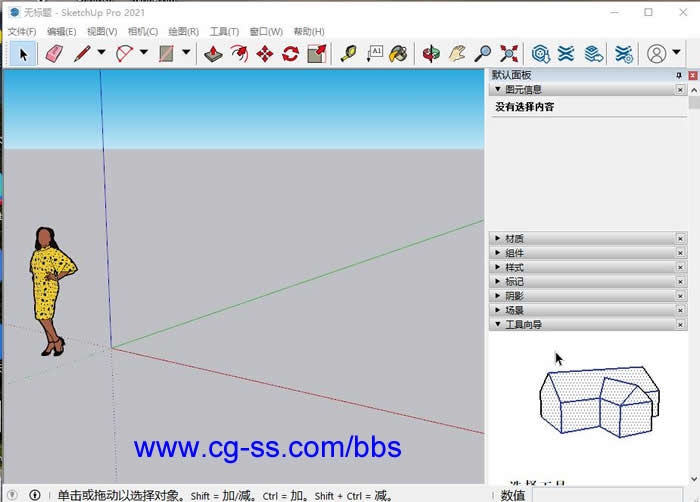Select the Orbit camera tool

(x=431, y=53)
